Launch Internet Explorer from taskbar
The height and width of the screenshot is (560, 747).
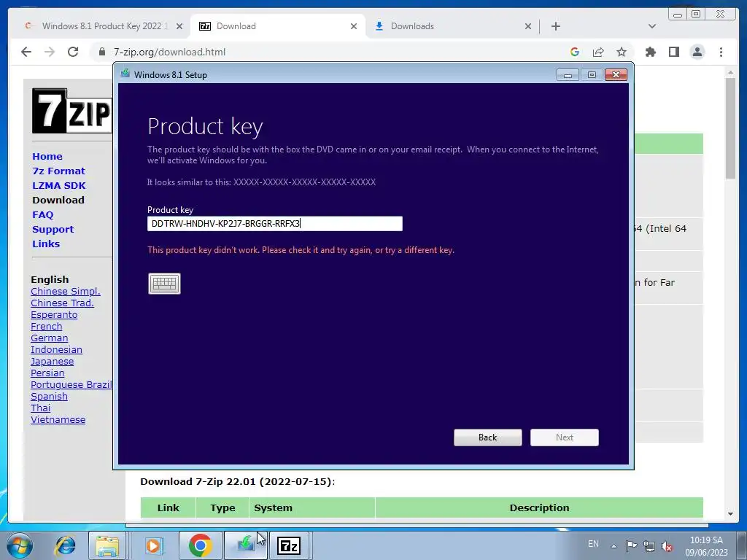(65, 545)
